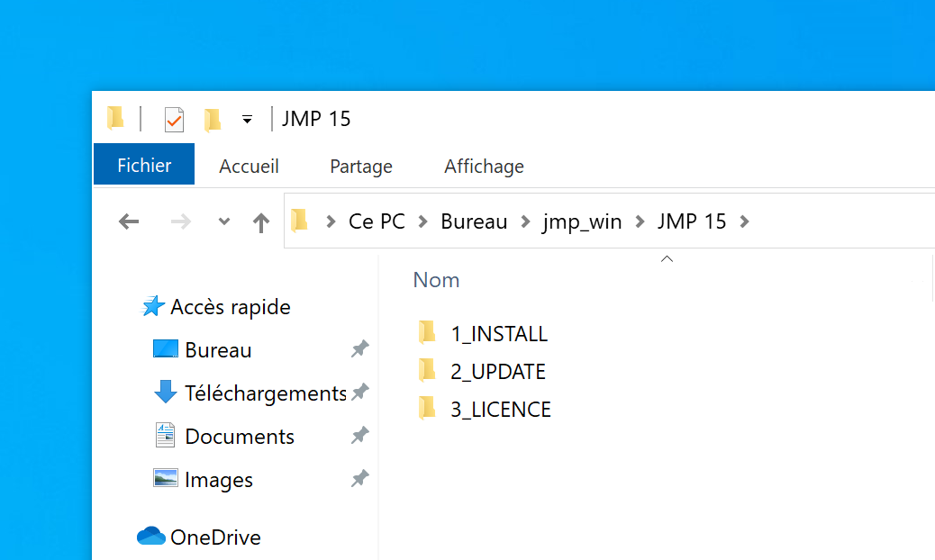Image resolution: width=935 pixels, height=560 pixels.
Task: Open the Customize Quick Access Toolbar dropdown
Action: 247,119
